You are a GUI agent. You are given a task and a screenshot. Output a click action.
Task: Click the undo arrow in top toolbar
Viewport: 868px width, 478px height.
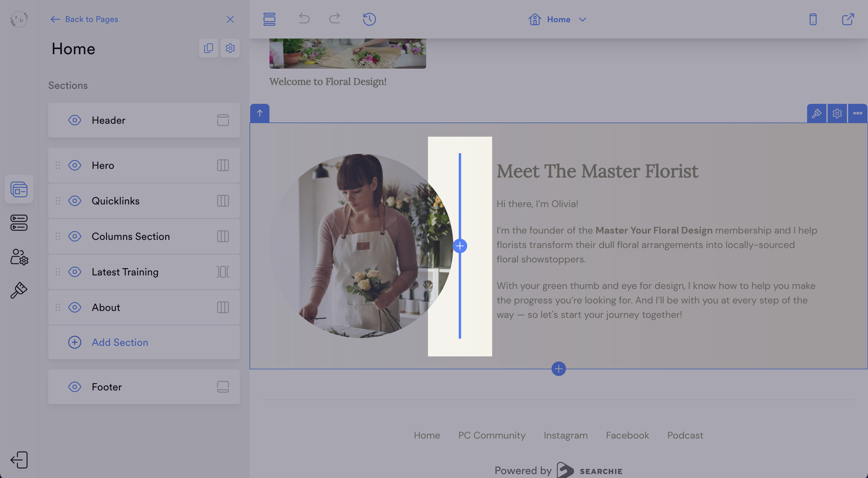(x=304, y=19)
